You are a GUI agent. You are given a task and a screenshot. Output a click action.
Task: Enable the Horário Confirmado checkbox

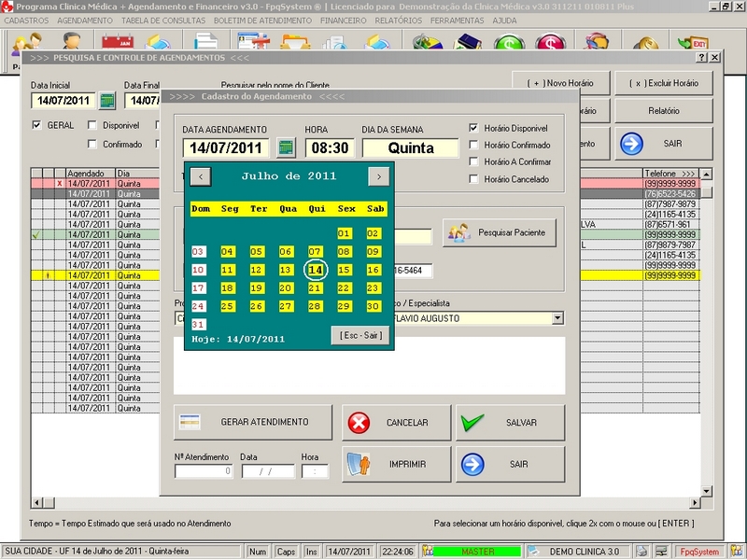[474, 145]
